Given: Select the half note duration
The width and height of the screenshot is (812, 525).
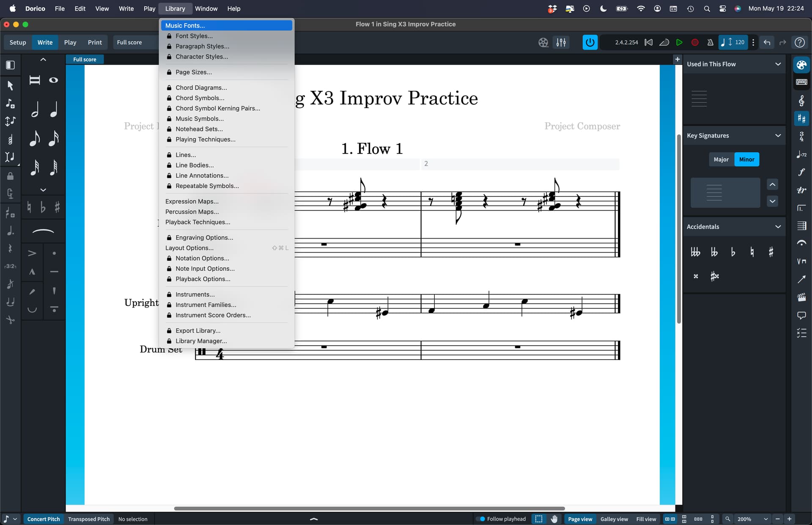Looking at the screenshot, I should click(x=35, y=110).
